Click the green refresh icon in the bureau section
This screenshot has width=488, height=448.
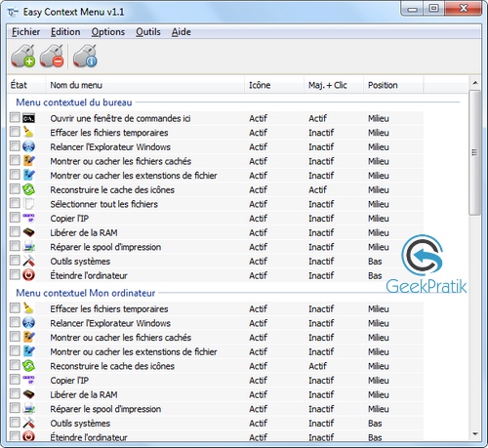point(28,189)
